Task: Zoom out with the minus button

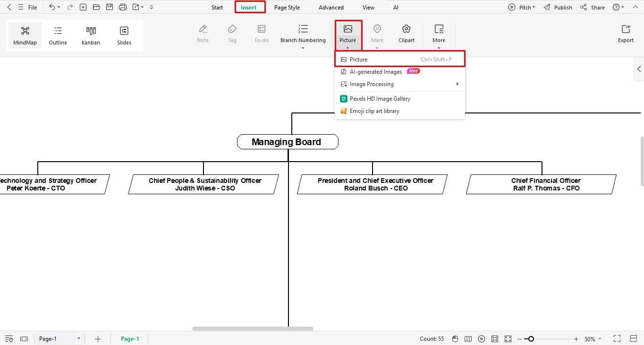Action: pos(520,339)
